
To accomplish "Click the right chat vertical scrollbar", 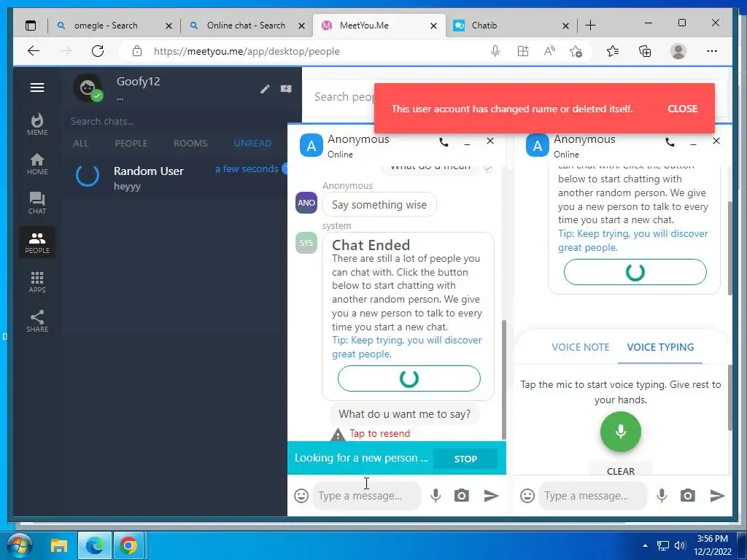I will point(729,248).
